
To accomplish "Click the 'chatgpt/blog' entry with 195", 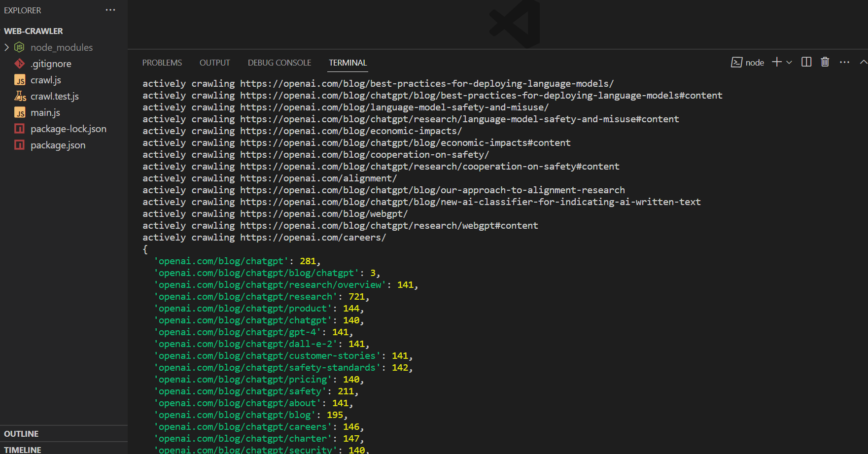I will point(250,415).
